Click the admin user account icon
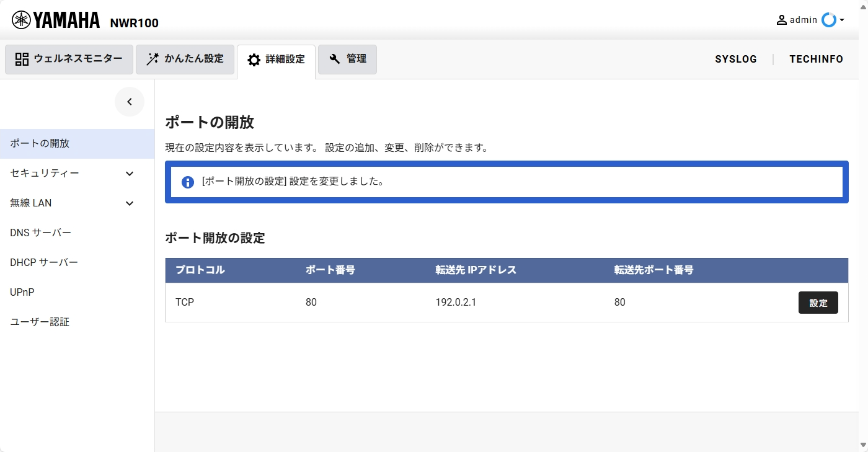The image size is (868, 452). click(781, 19)
